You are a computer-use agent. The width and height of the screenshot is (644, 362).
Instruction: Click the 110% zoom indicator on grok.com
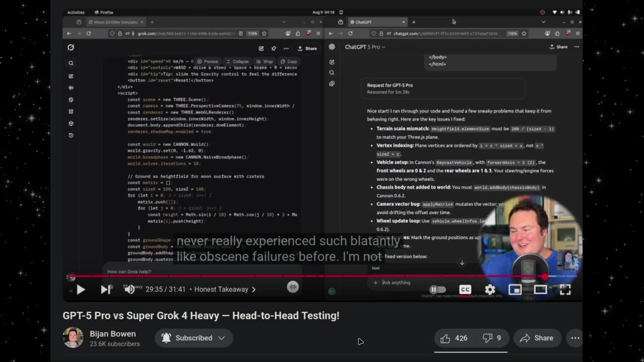tap(252, 34)
